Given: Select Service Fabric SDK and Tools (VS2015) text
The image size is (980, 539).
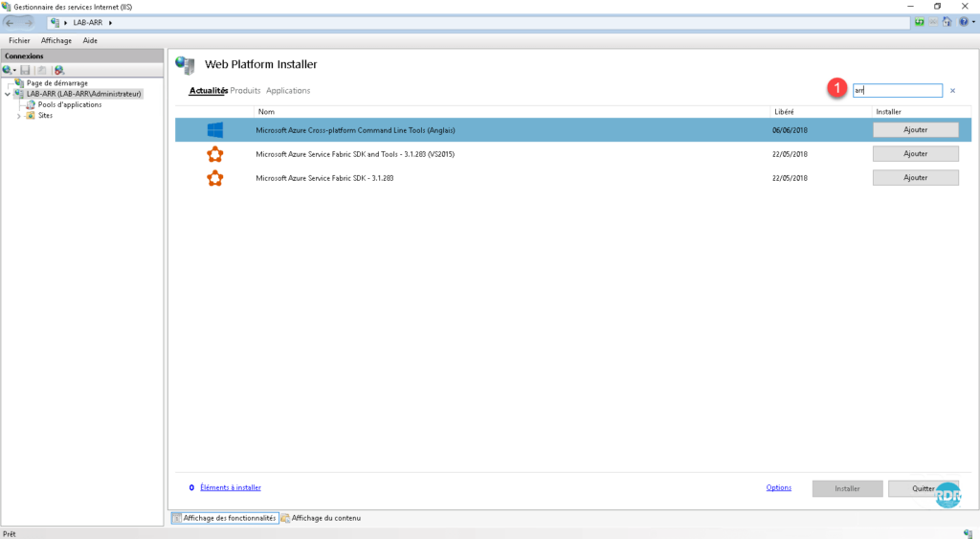Looking at the screenshot, I should coord(355,154).
